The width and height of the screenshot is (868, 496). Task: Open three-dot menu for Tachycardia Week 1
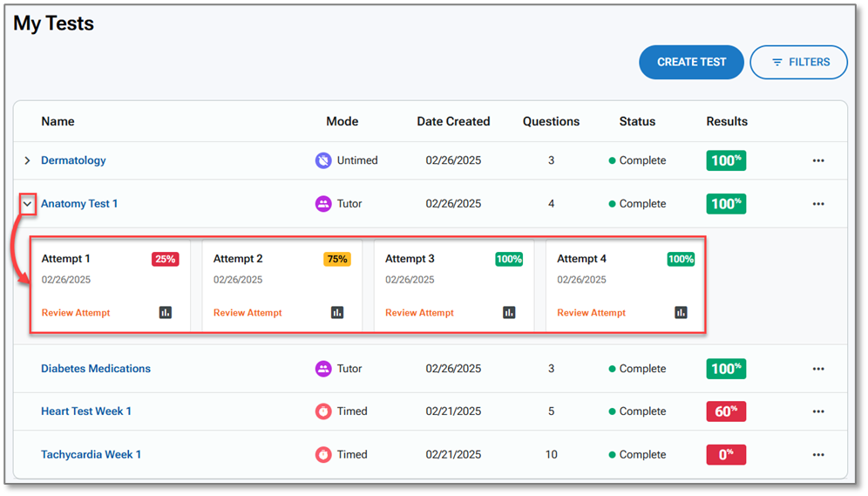point(817,455)
